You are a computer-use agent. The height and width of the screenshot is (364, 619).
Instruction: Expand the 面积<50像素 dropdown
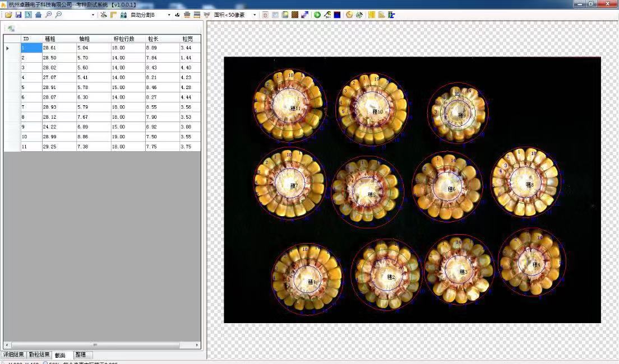[255, 15]
